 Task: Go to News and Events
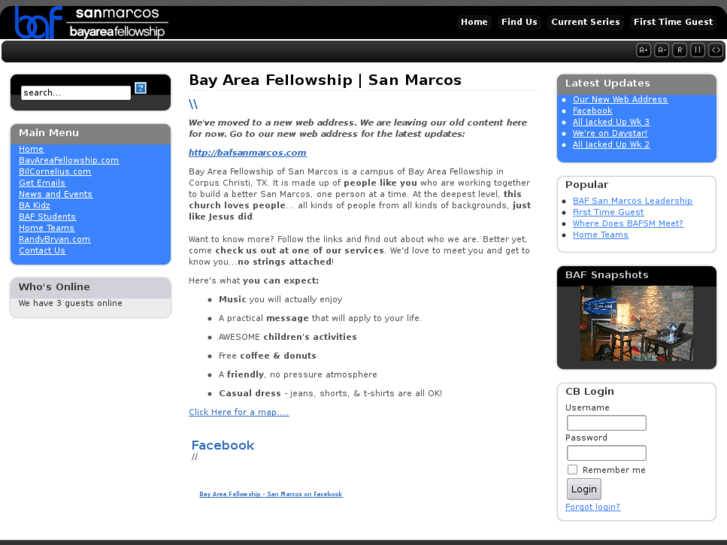55,194
